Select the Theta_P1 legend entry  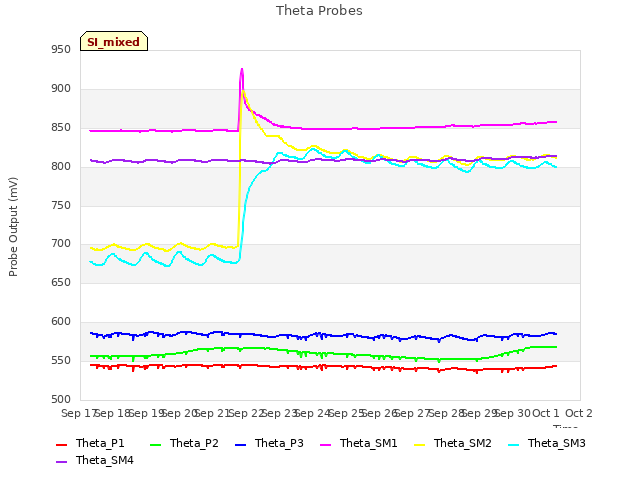[x=90, y=443]
